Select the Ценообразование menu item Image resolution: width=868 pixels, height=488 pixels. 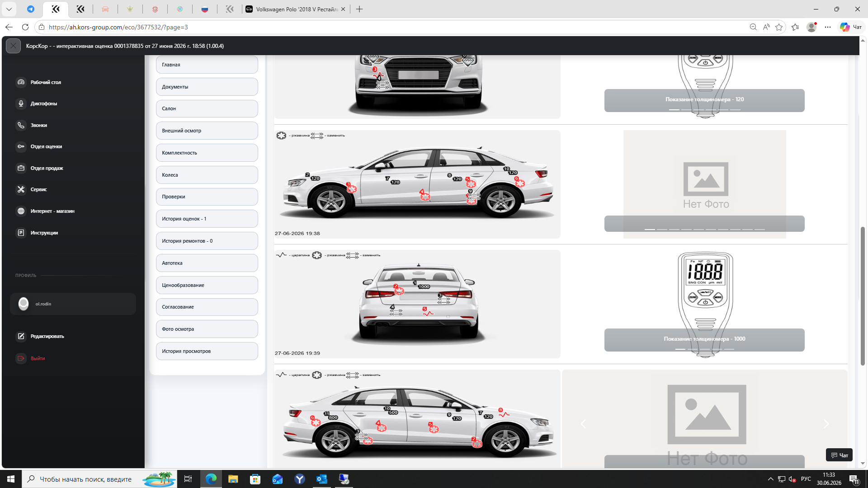(x=207, y=285)
